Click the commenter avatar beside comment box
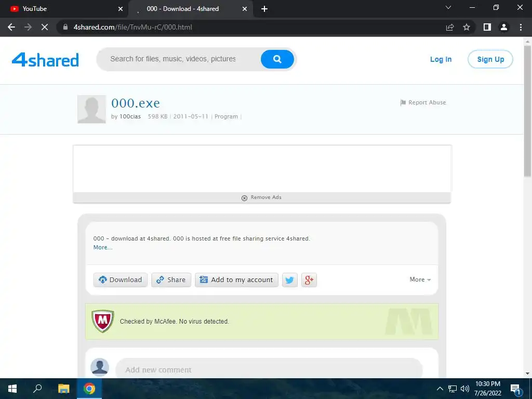 [x=100, y=367]
